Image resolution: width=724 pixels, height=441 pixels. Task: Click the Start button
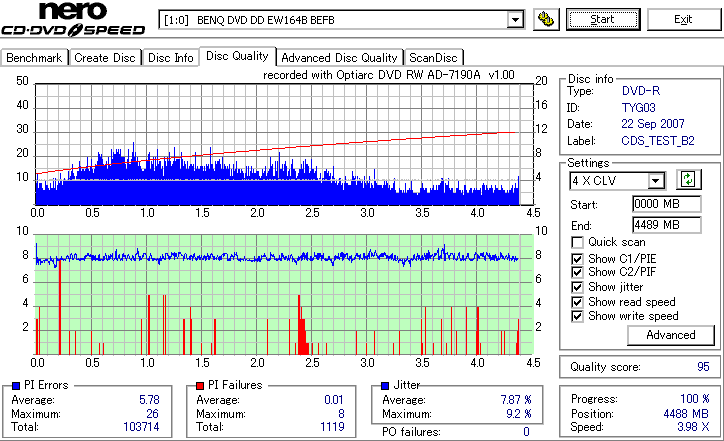603,19
